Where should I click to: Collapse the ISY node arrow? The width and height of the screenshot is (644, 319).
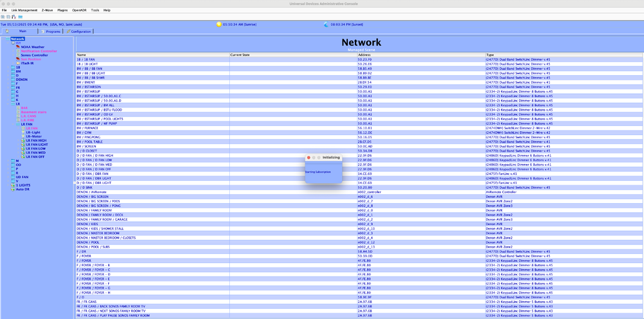(8, 42)
